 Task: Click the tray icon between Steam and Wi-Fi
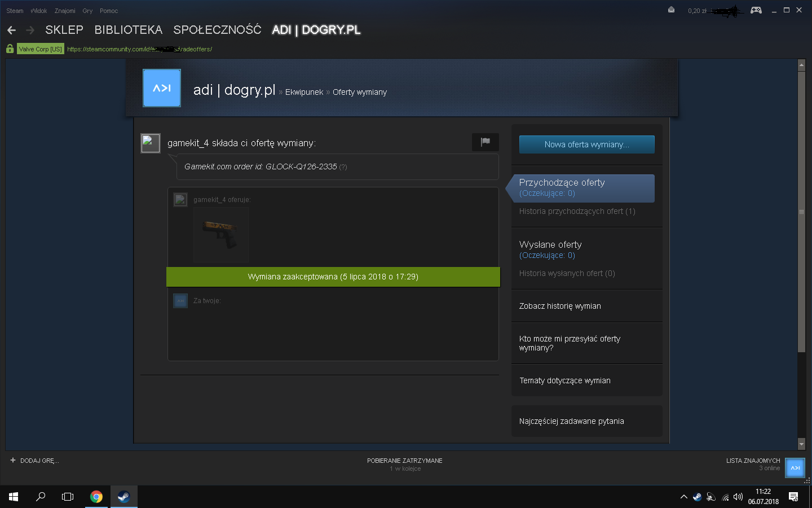pos(711,497)
